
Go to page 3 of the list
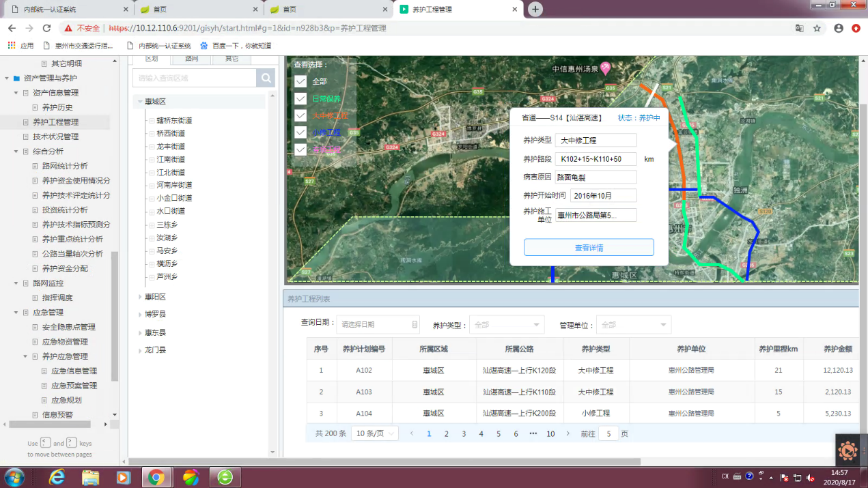464,433
